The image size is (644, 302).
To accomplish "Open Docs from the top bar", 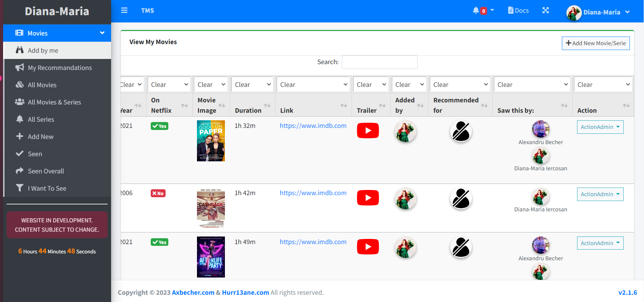I will point(518,10).
